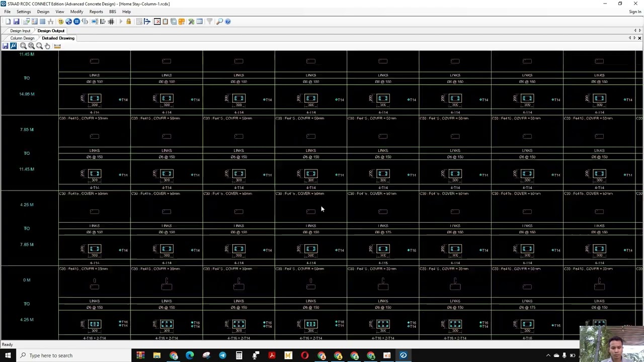
Task: Click the red X box icon
Action: 157,22
